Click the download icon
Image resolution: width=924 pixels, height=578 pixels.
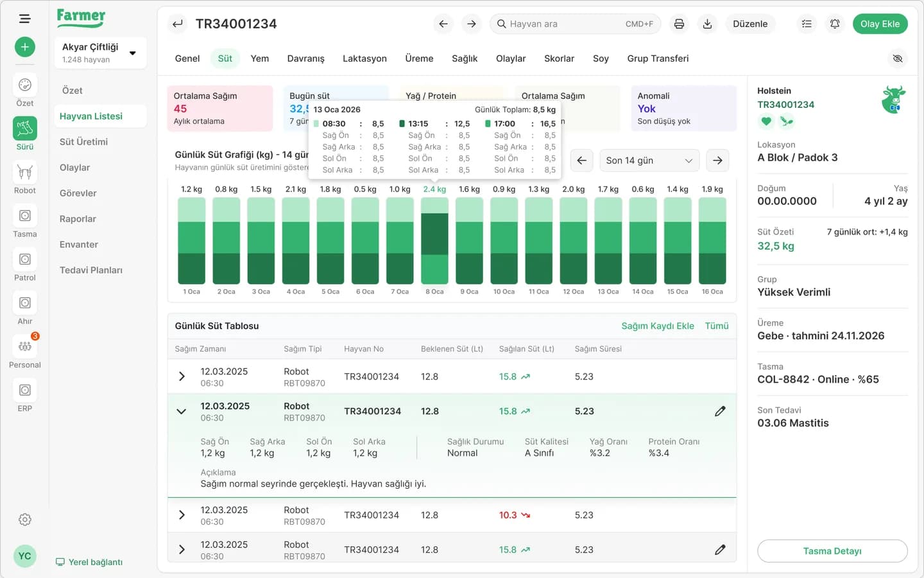point(707,24)
